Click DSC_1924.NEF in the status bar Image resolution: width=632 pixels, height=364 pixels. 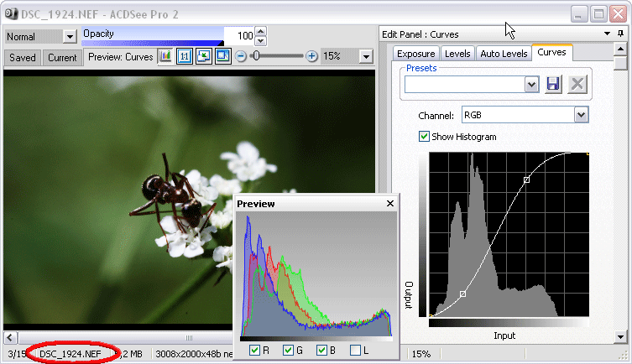tap(71, 354)
